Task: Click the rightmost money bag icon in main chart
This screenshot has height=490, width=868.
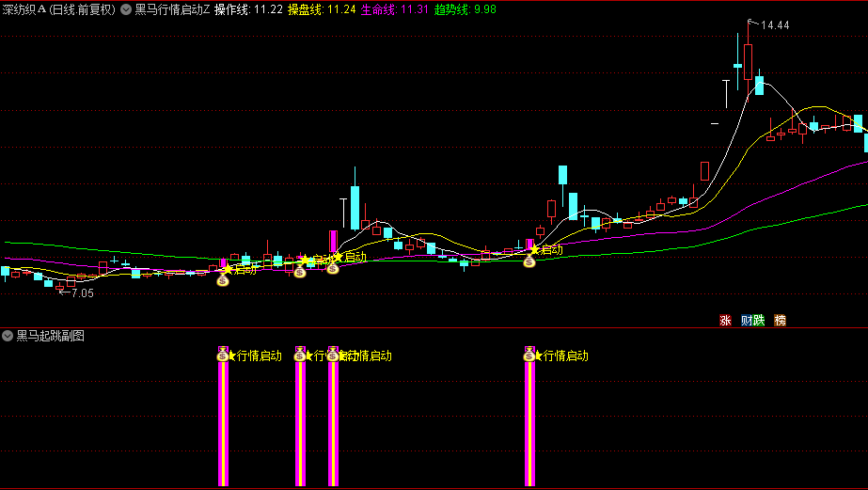Action: coord(529,261)
